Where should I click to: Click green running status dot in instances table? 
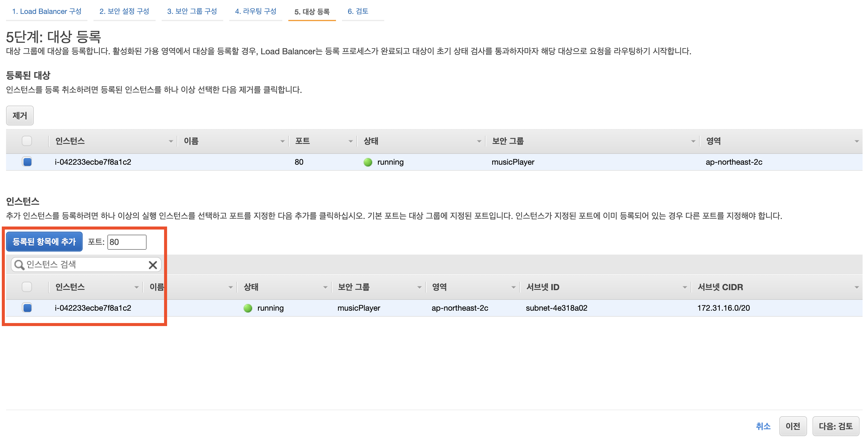[248, 308]
